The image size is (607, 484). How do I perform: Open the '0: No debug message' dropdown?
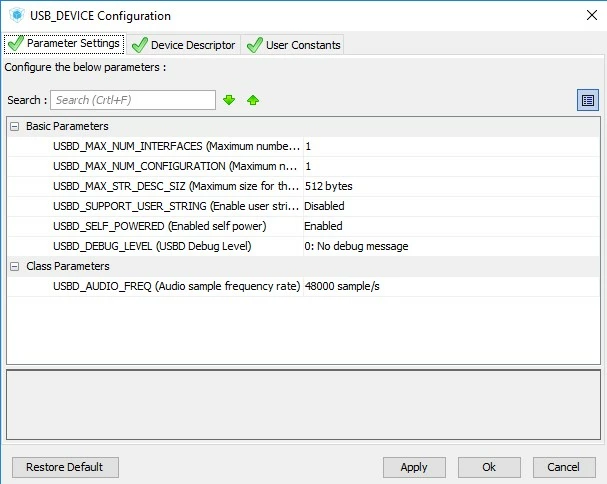[x=451, y=246]
